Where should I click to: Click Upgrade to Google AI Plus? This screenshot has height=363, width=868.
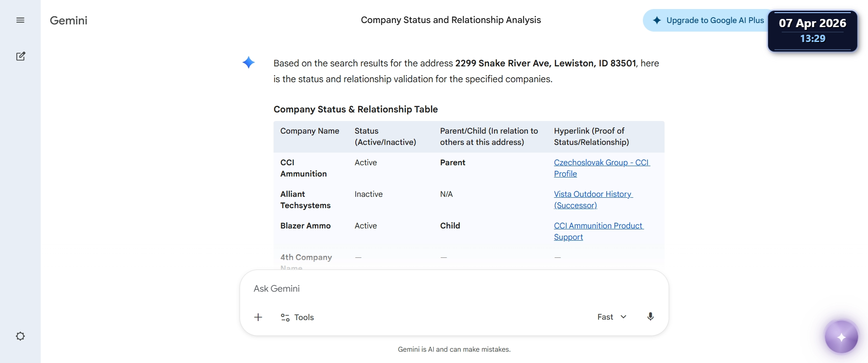[708, 20]
